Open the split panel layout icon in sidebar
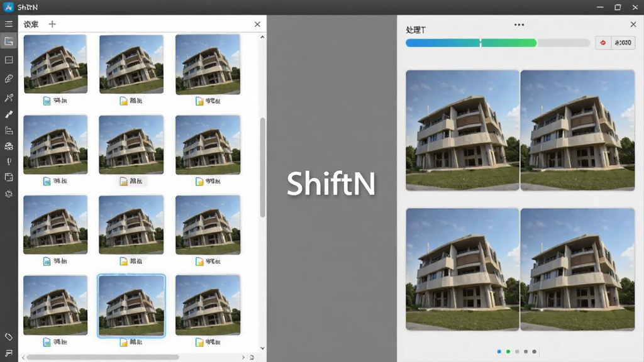 [9, 60]
